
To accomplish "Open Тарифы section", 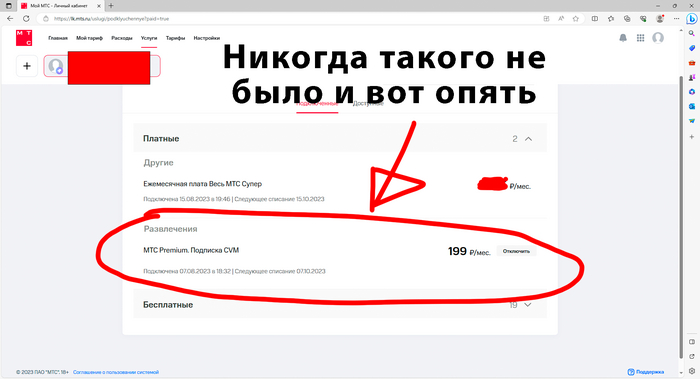I will coord(175,38).
